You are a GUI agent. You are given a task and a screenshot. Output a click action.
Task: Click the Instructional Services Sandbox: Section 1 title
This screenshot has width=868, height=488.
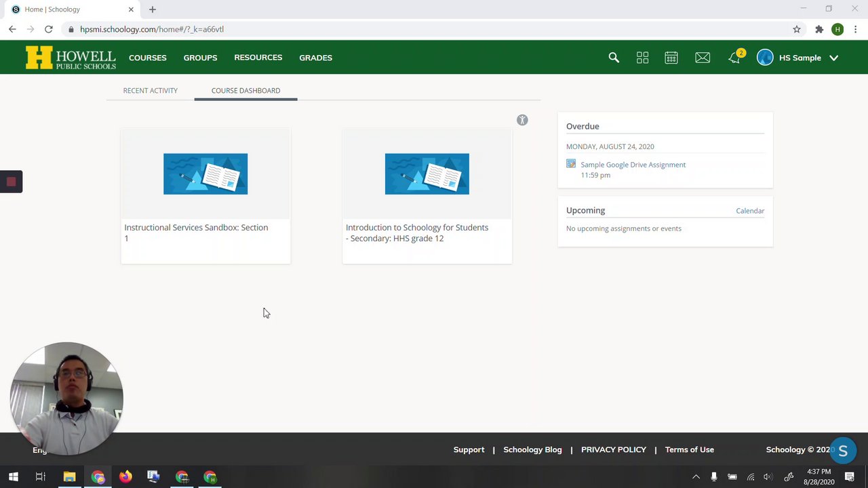196,232
